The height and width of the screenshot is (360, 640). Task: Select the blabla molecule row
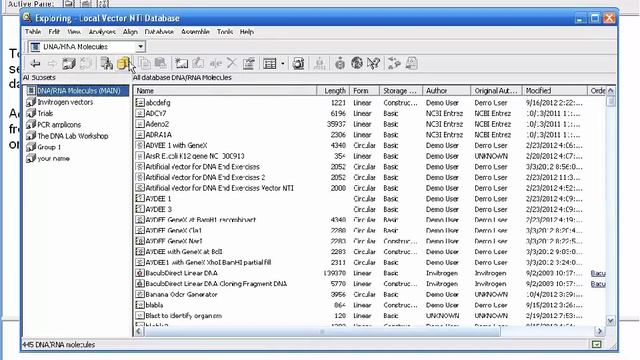(369, 305)
